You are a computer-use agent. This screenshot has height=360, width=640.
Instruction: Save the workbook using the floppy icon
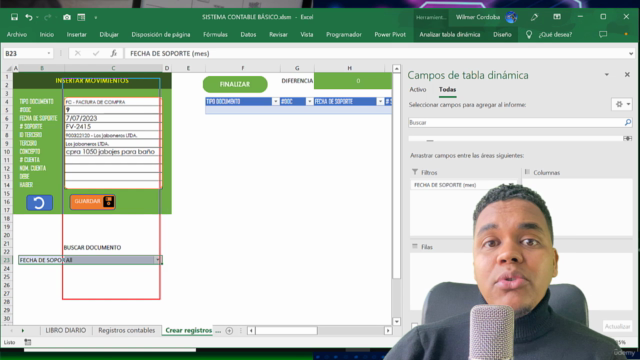pos(14,17)
